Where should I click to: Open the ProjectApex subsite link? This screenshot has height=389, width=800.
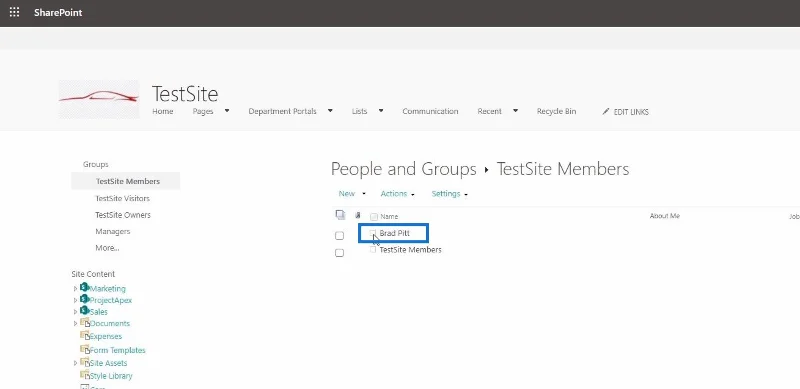111,300
